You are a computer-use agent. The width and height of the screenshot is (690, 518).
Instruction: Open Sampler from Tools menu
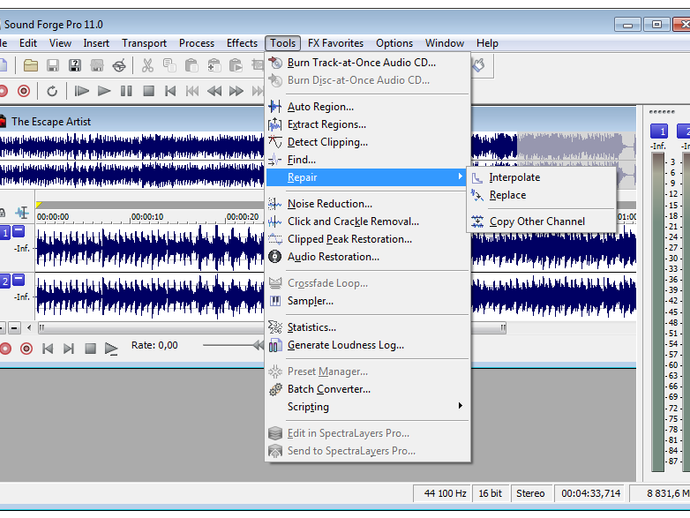[x=368, y=301]
